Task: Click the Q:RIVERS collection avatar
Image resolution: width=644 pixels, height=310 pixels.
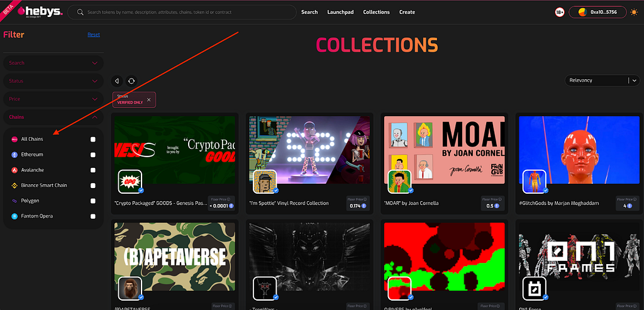Action: (399, 288)
